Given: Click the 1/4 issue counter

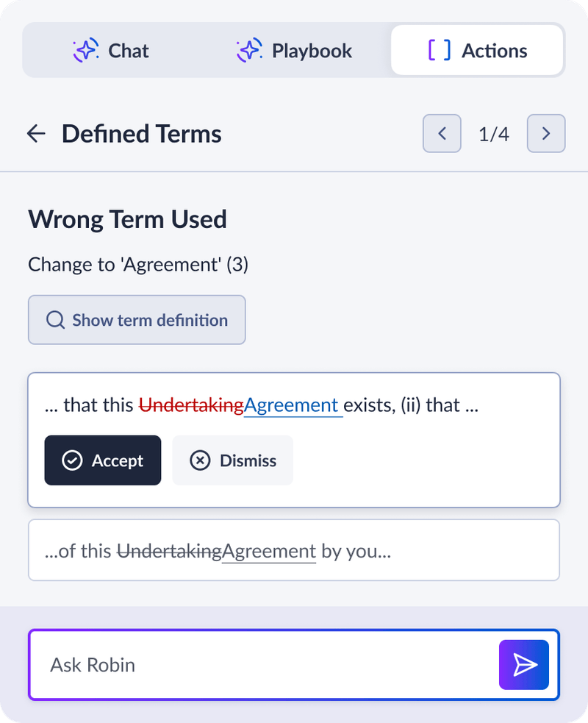Looking at the screenshot, I should tap(494, 134).
